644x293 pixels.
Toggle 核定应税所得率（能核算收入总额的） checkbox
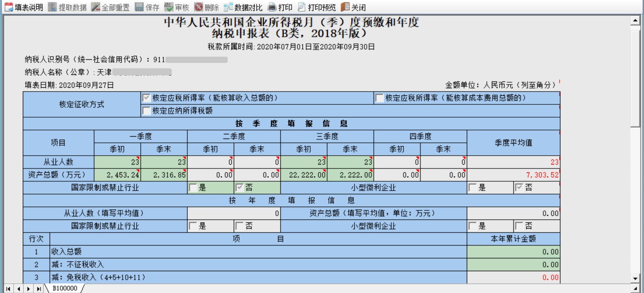coord(146,98)
